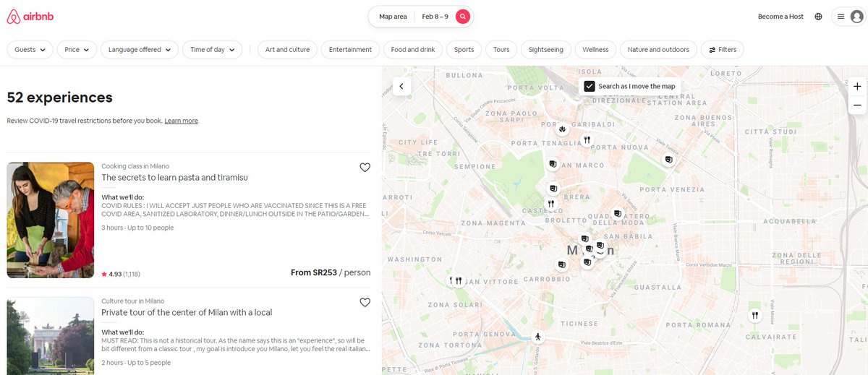Screen dimensions: 868x375
Task: Save the pasta and tiramisu class with the heart
Action: [x=365, y=168]
